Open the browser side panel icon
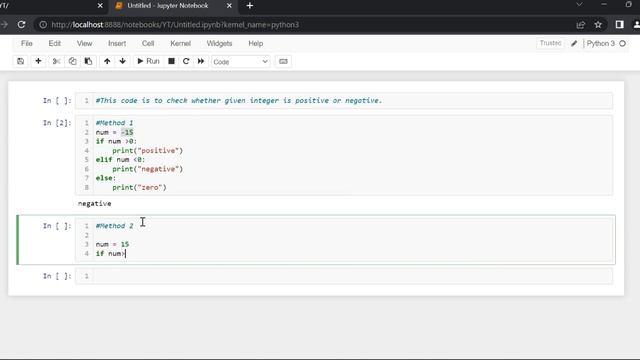 pos(620,25)
